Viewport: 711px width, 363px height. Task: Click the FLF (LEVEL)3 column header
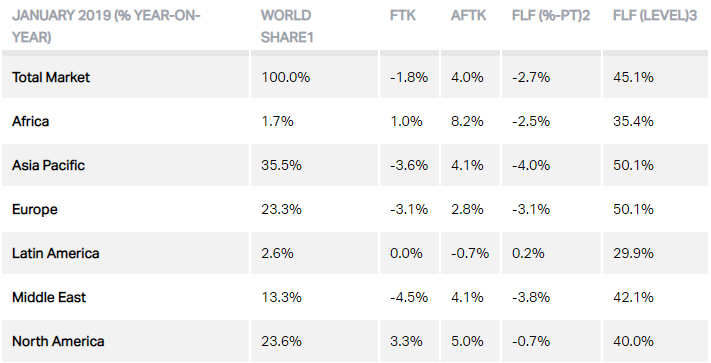coord(655,15)
